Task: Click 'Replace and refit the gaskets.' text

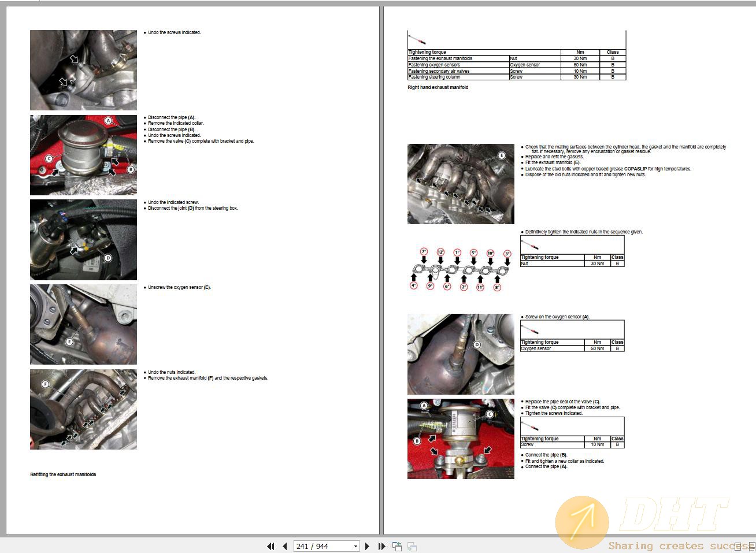Action: tap(554, 157)
